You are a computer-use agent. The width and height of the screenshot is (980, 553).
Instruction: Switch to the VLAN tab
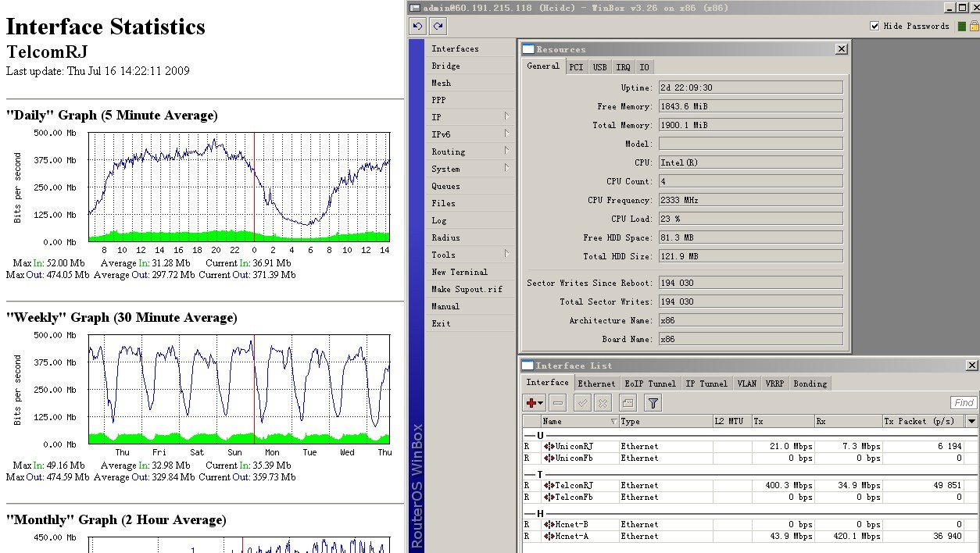pos(746,384)
